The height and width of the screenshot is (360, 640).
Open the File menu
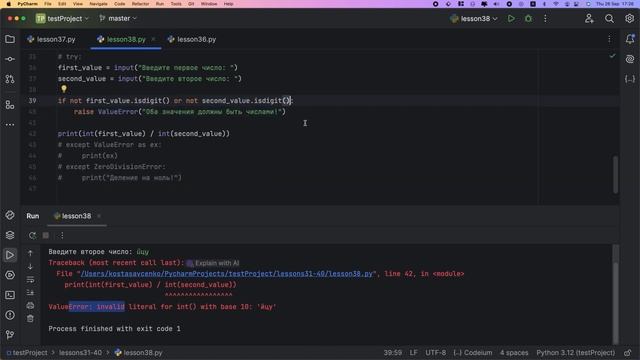coord(48,4)
